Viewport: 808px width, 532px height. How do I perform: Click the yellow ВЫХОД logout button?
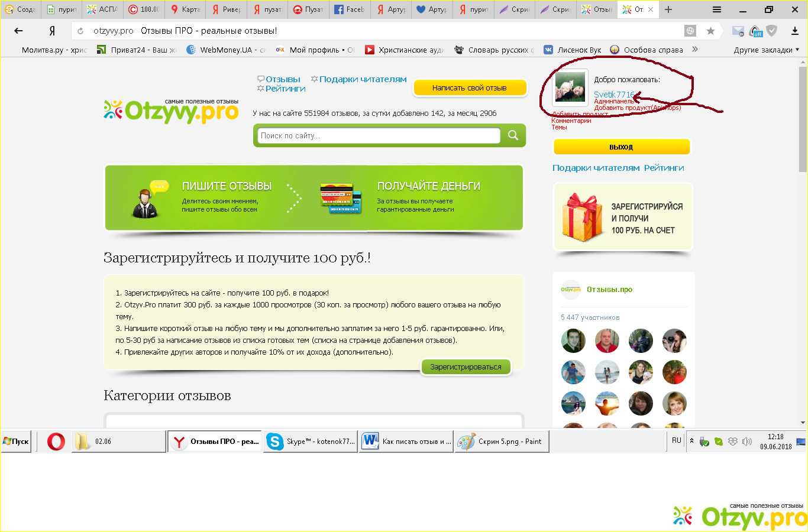[x=621, y=147]
